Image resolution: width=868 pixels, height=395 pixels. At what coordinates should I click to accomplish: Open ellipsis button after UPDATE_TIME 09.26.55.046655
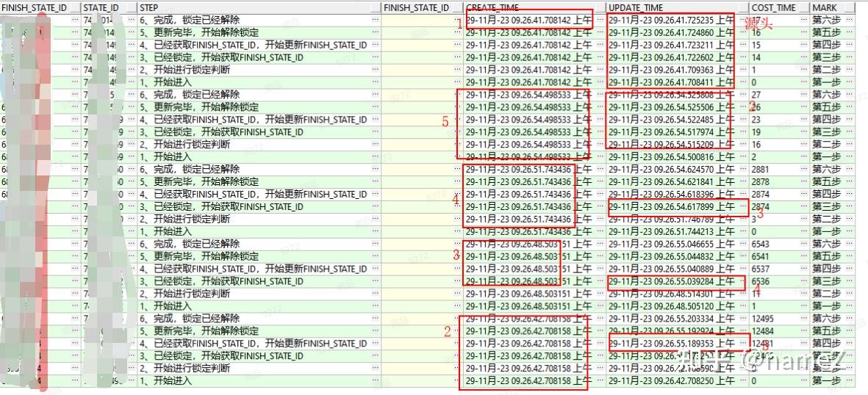[742, 244]
